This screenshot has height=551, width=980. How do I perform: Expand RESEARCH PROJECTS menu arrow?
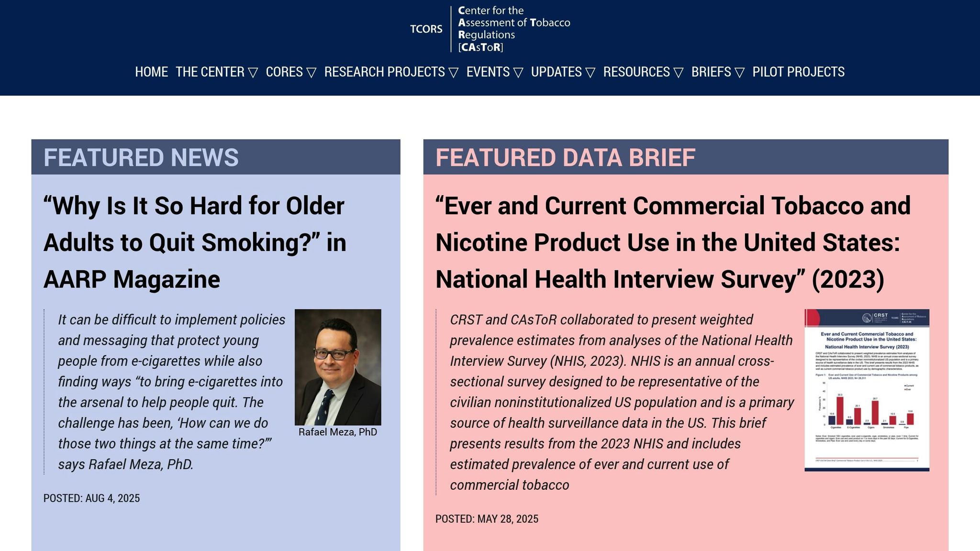click(x=453, y=72)
